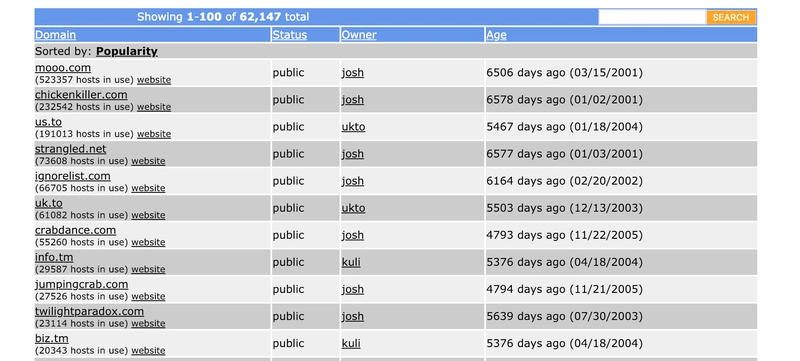Sort the table by the Domain column header
The height and width of the screenshot is (361, 800).
point(55,35)
